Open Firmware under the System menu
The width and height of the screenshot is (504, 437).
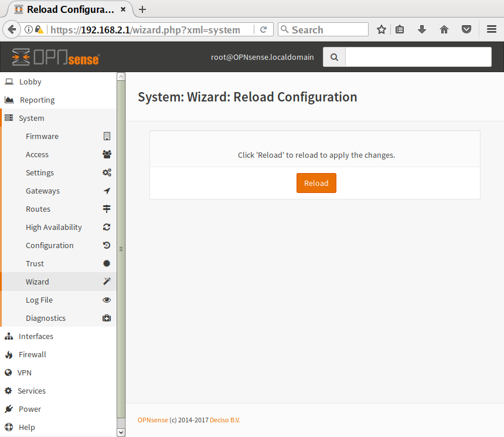coord(42,136)
